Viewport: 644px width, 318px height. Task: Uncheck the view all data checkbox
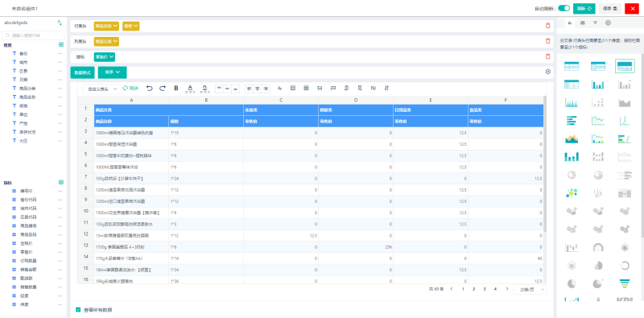tap(78, 310)
